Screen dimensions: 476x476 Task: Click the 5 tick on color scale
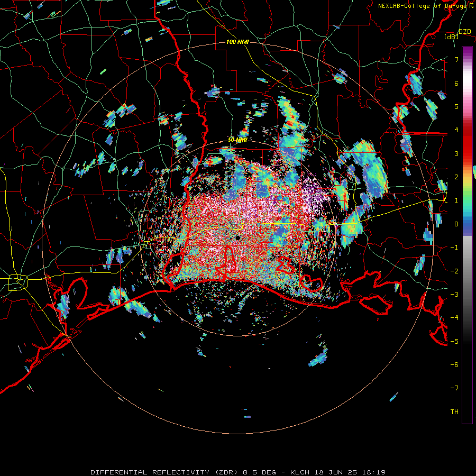pos(456,106)
